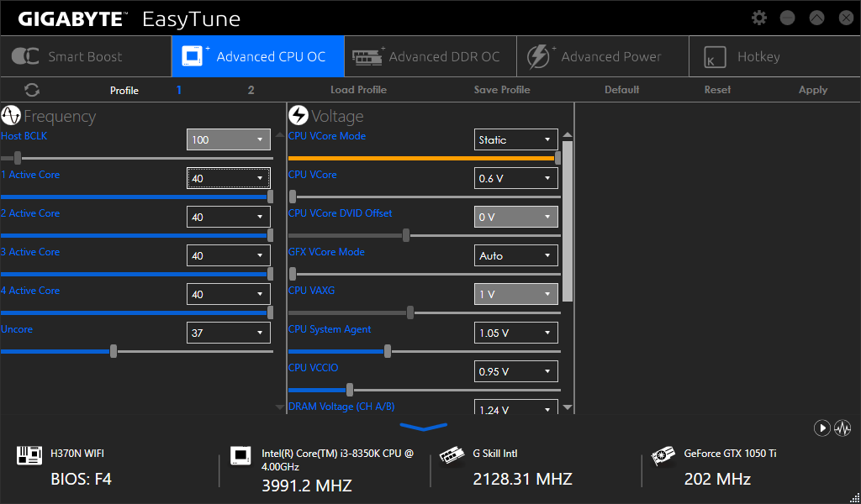Screen dimensions: 861x504
Task: Go to the Advanced Power tab
Action: (603, 56)
